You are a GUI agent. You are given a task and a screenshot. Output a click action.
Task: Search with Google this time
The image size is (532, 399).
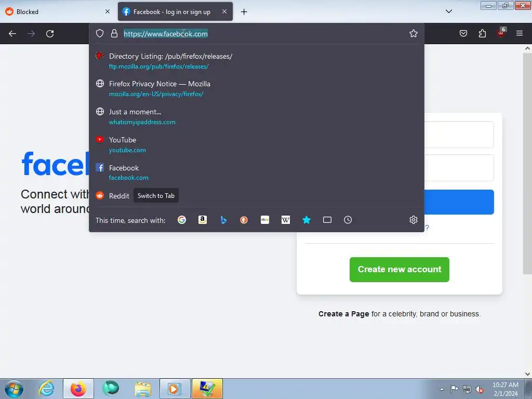click(182, 220)
